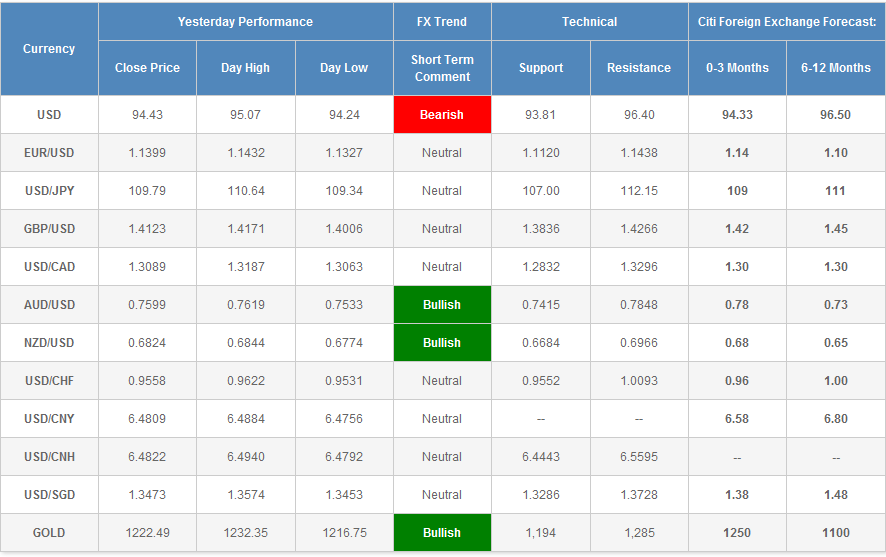
Task: Click the GOLD close price 1222.49
Action: click(x=148, y=533)
